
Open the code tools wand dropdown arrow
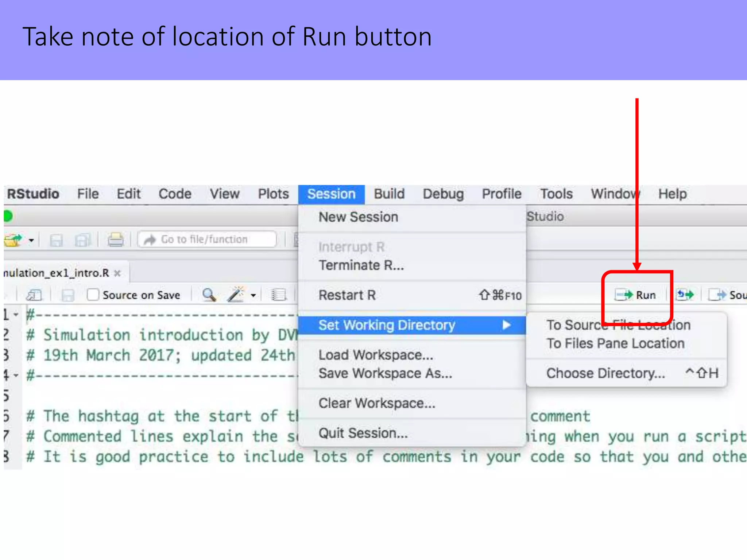click(253, 295)
